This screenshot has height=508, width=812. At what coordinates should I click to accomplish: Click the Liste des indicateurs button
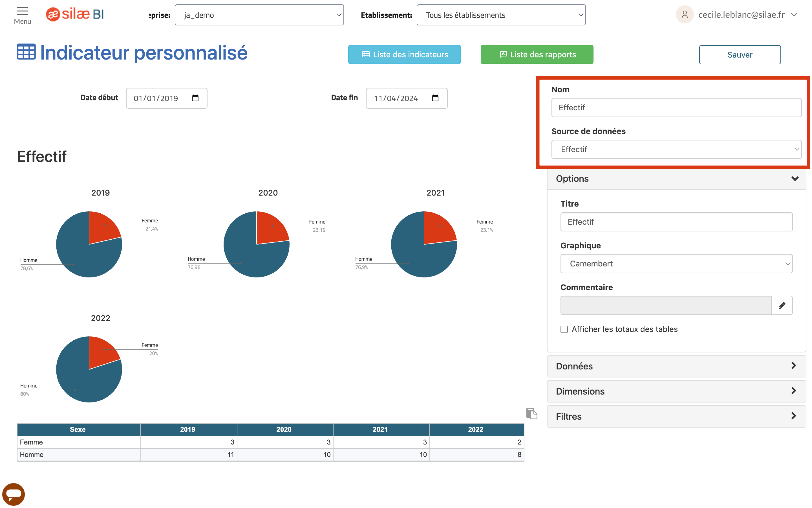(404, 54)
